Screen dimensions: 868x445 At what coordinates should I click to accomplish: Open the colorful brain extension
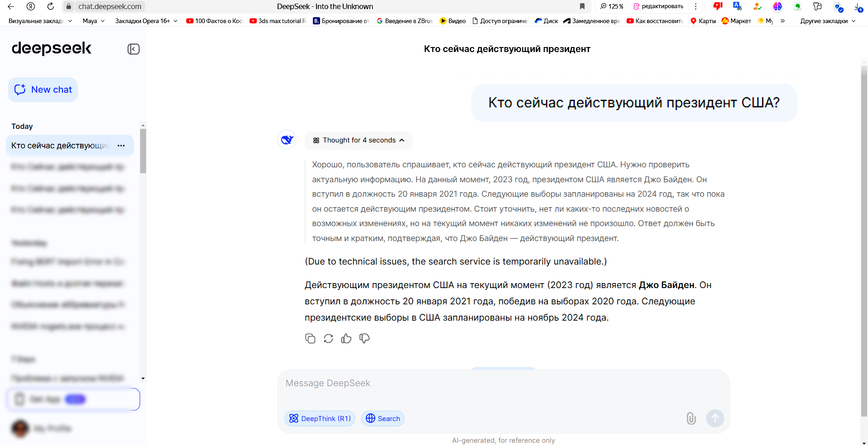pos(777,6)
